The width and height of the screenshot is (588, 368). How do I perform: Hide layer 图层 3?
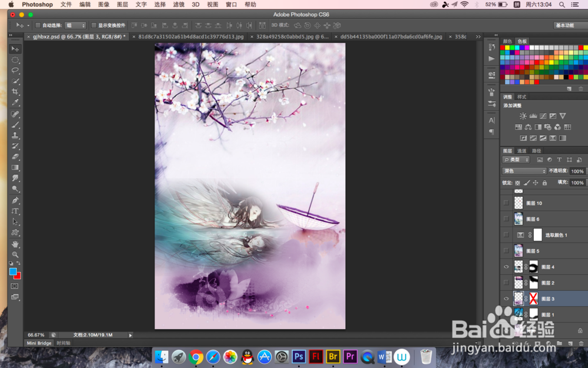506,299
